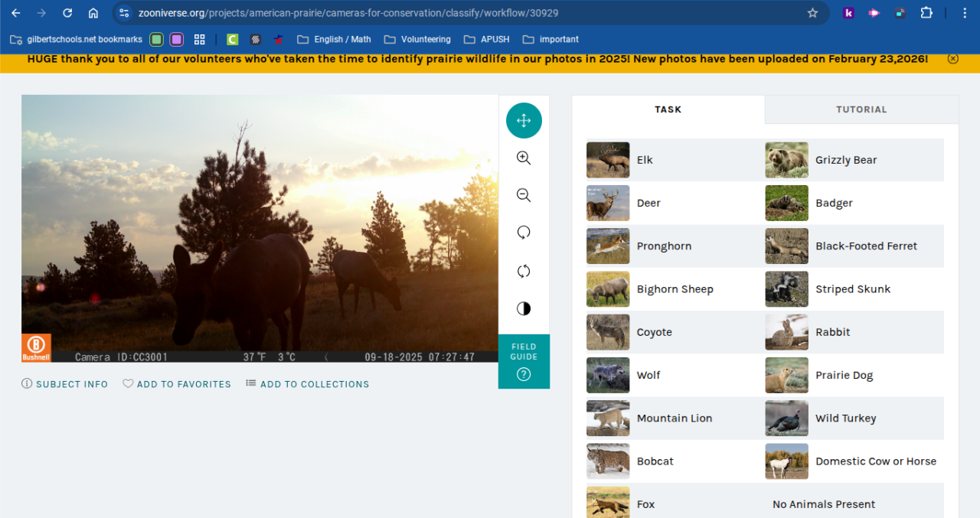Reload the Zooniverse page
The width and height of the screenshot is (980, 518).
click(x=67, y=13)
